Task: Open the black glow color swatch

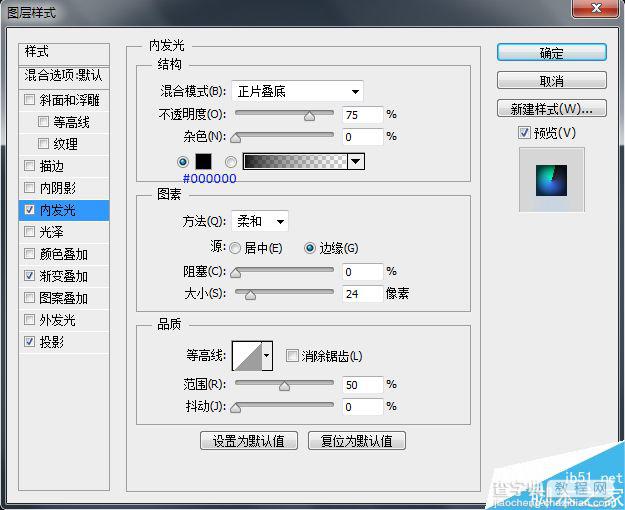Action: 203,161
